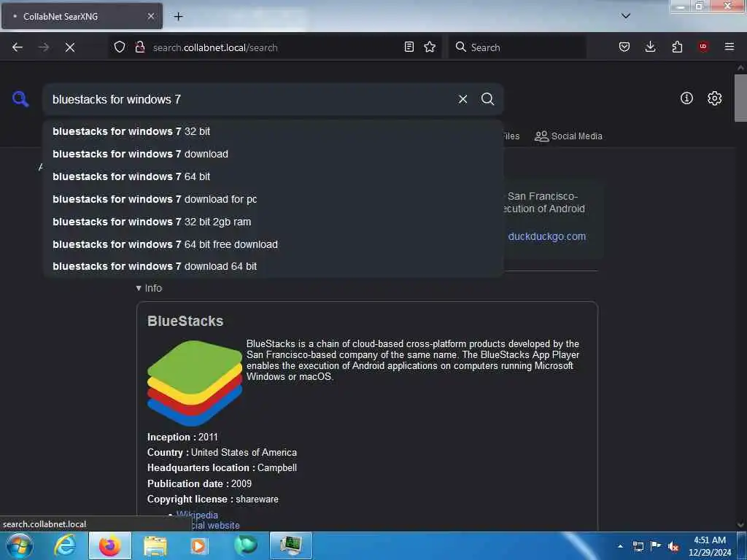
Task: Stop page loading with the X button
Action: pyautogui.click(x=70, y=47)
